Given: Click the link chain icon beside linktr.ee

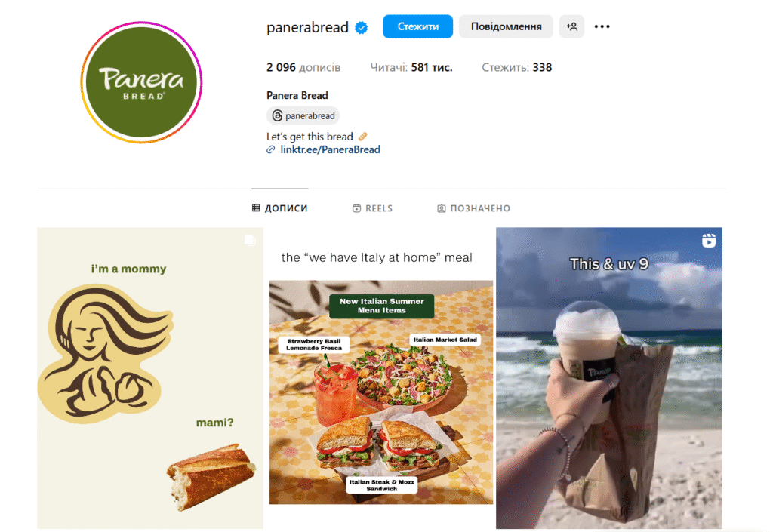Looking at the screenshot, I should [271, 149].
